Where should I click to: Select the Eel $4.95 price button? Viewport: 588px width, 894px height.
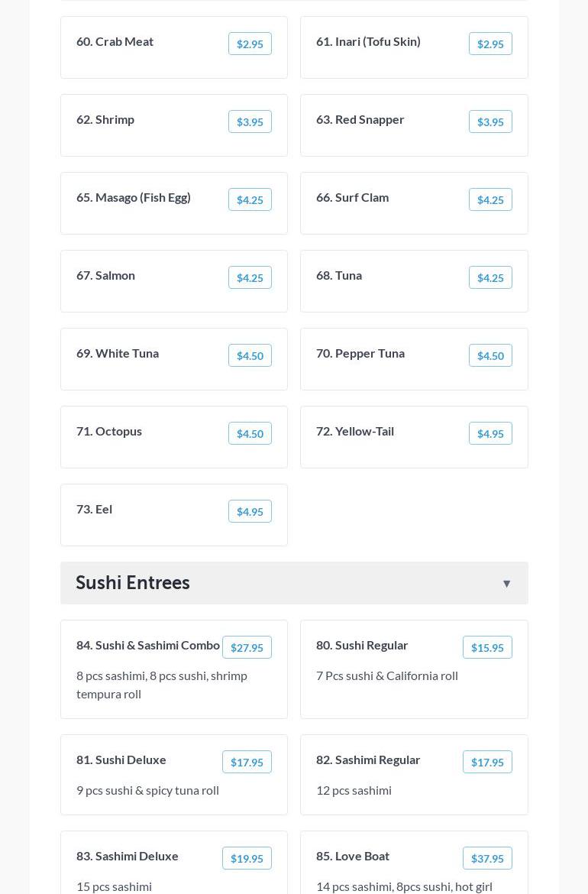click(250, 512)
